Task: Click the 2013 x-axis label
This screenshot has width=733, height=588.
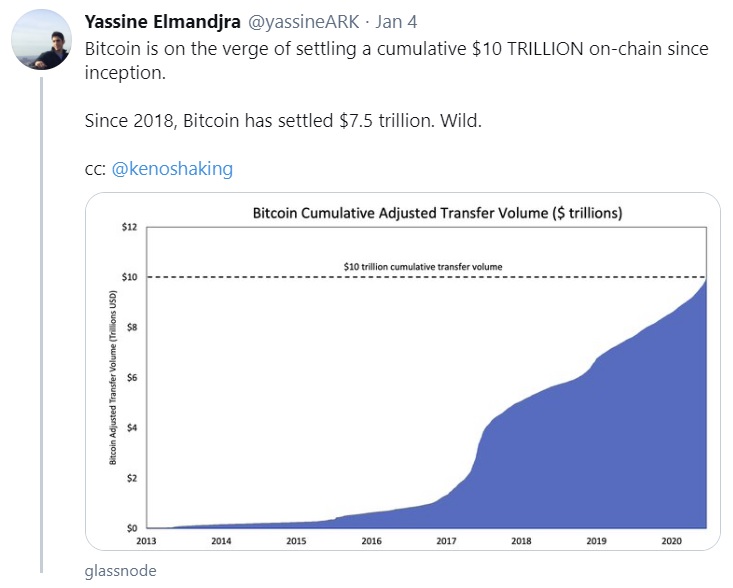Action: click(x=146, y=541)
